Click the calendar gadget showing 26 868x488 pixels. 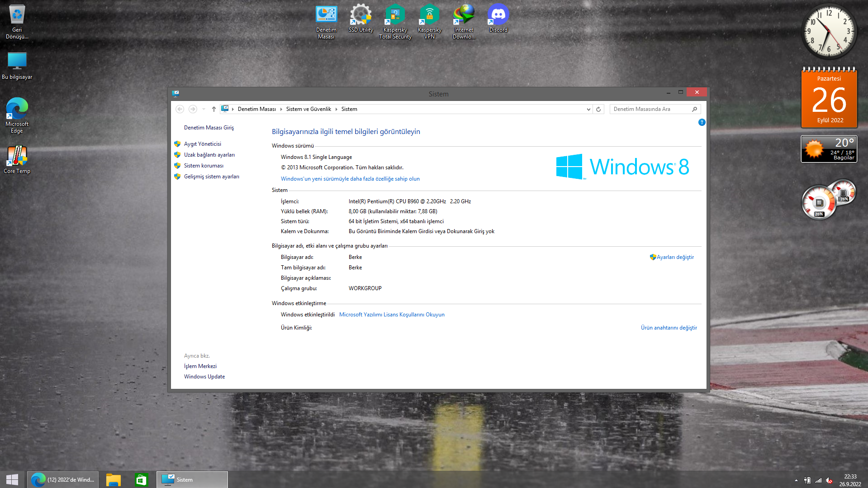click(x=829, y=97)
